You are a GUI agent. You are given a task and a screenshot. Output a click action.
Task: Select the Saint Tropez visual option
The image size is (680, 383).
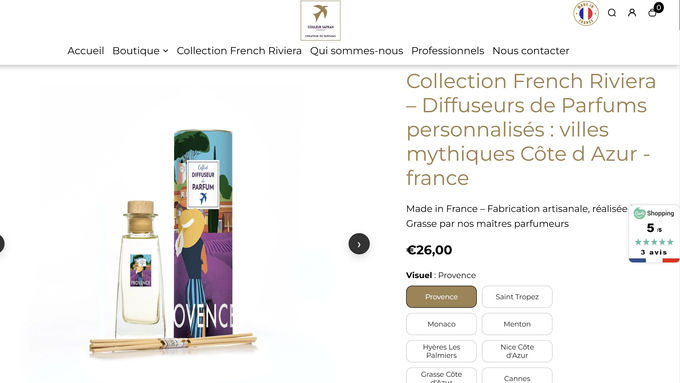[517, 297]
